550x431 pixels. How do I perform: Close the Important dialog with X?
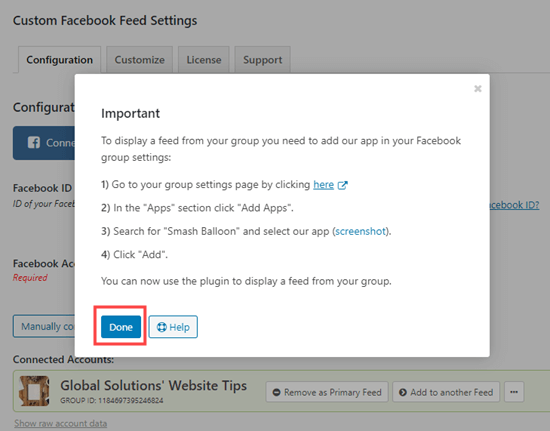[477, 89]
